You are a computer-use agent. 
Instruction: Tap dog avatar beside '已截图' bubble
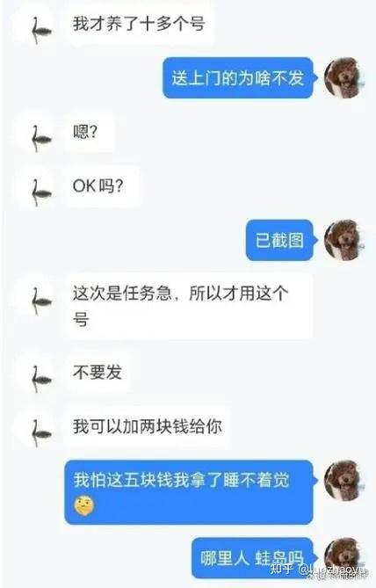(344, 240)
